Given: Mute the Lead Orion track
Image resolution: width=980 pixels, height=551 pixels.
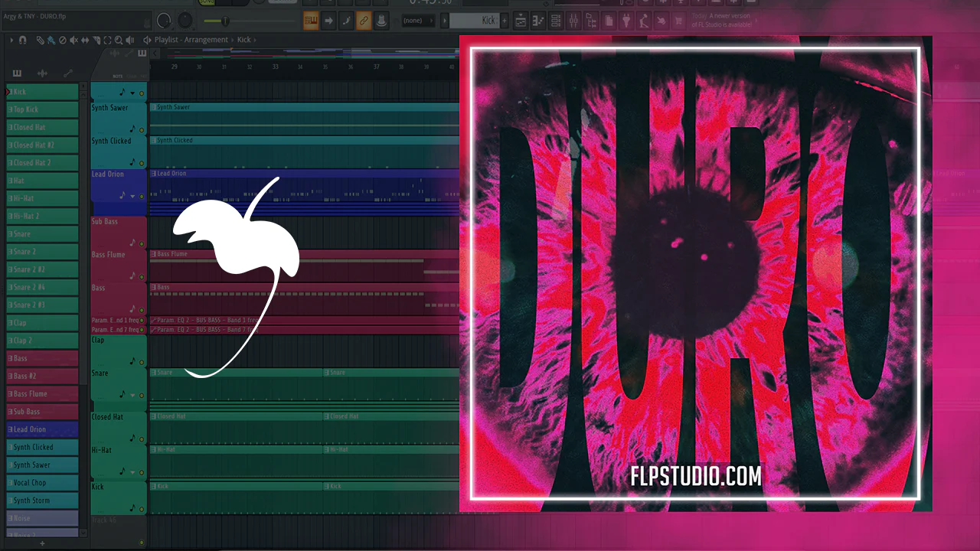Looking at the screenshot, I should click(142, 196).
